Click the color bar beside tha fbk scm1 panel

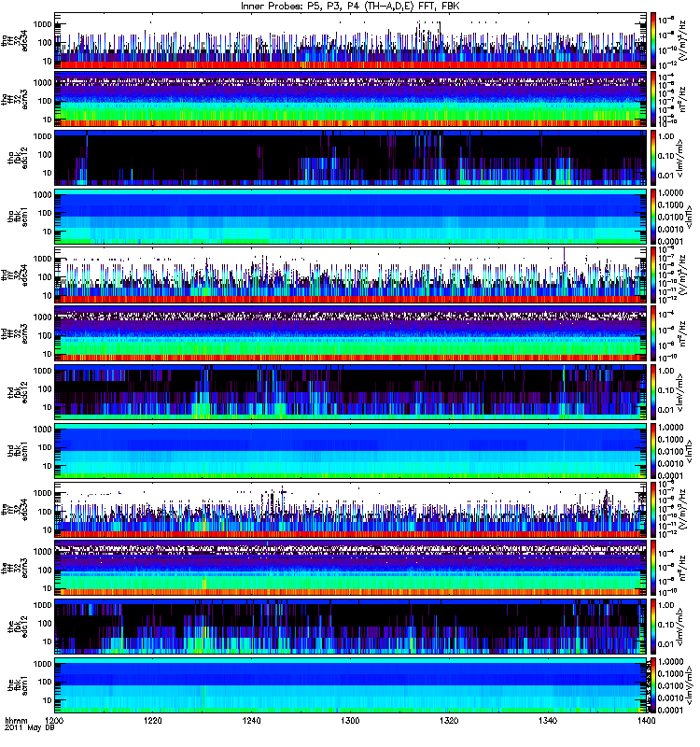tap(653, 217)
